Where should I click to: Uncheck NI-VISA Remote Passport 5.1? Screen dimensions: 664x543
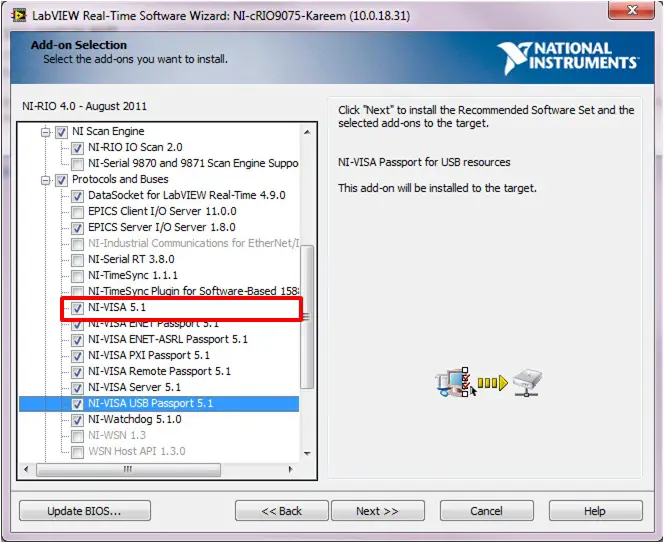(x=77, y=372)
